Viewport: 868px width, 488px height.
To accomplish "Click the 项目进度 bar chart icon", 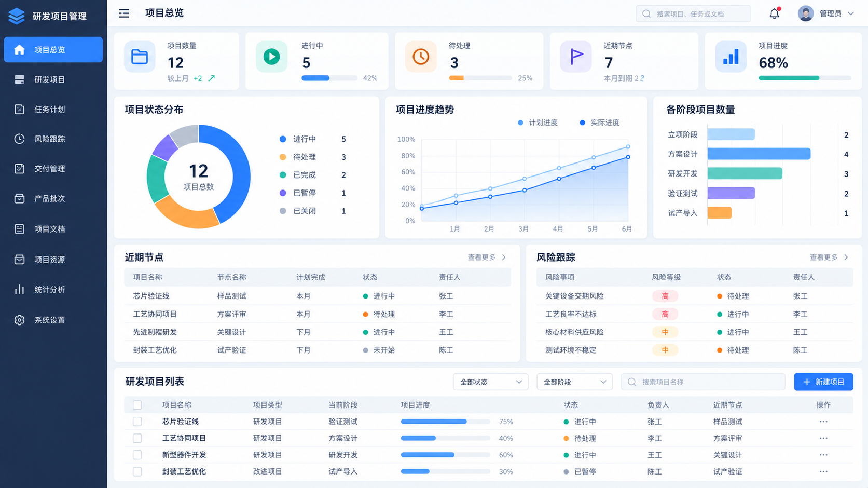I will click(731, 57).
